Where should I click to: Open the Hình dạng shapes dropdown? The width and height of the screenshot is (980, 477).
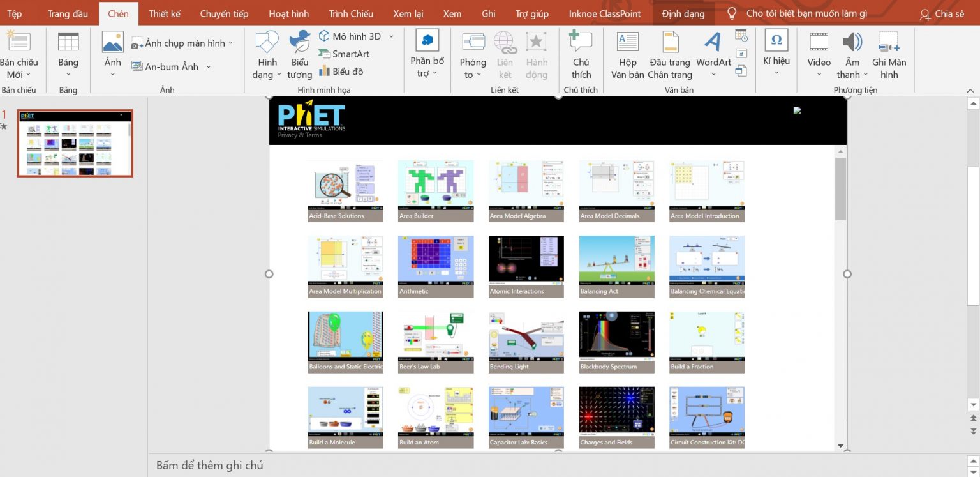(x=279, y=75)
